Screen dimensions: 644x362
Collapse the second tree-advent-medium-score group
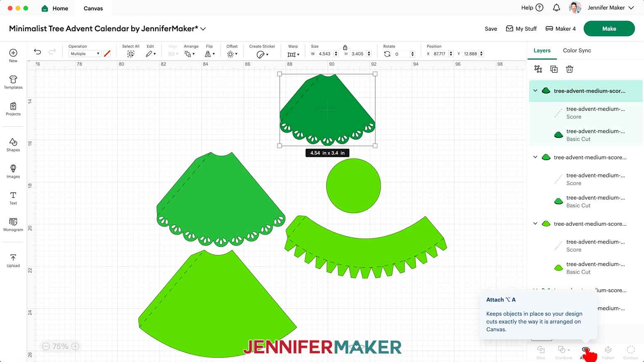click(x=535, y=157)
